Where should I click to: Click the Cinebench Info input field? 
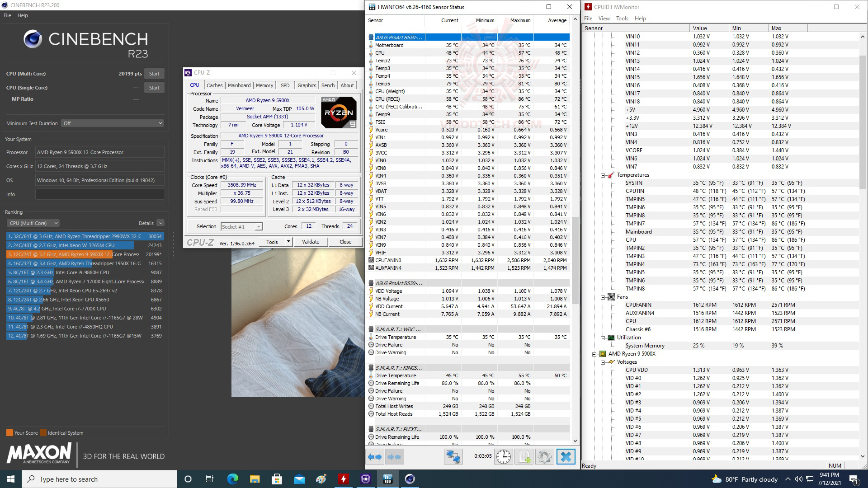(100, 194)
